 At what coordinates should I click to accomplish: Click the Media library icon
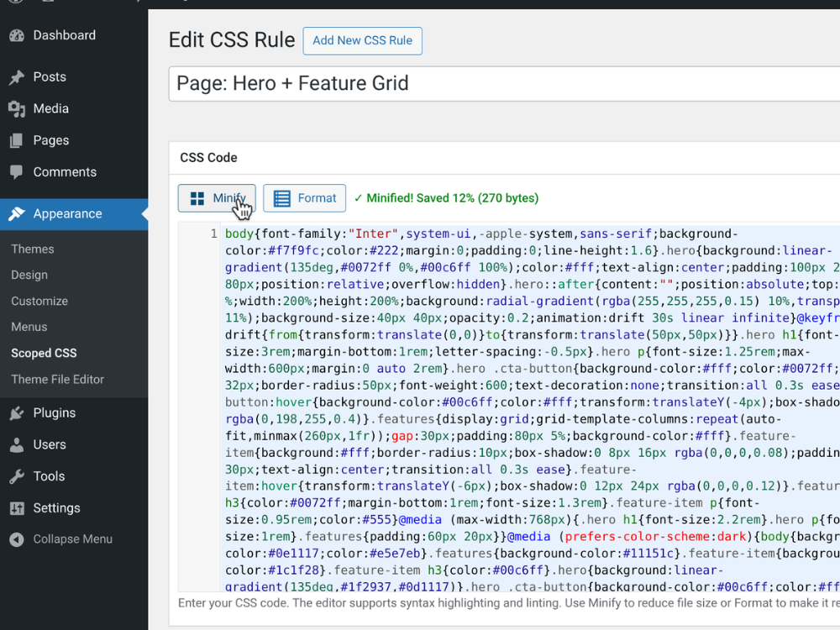click(x=17, y=108)
